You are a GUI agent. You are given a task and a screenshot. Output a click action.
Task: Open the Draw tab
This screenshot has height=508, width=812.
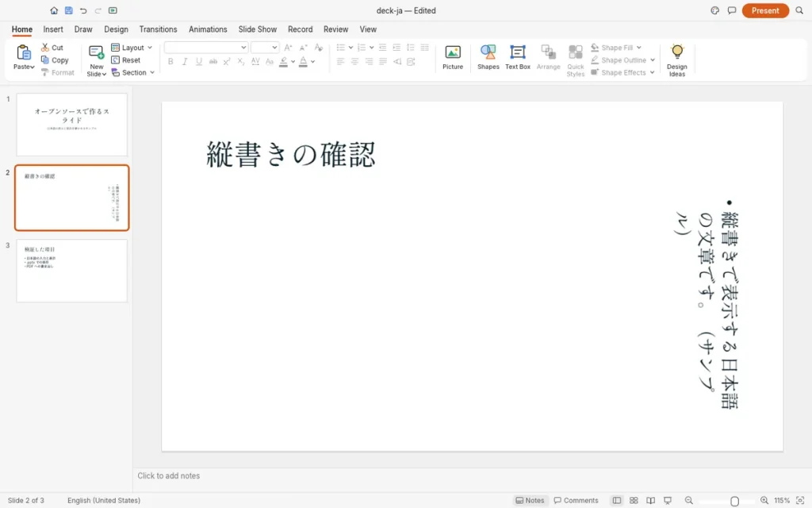point(82,29)
